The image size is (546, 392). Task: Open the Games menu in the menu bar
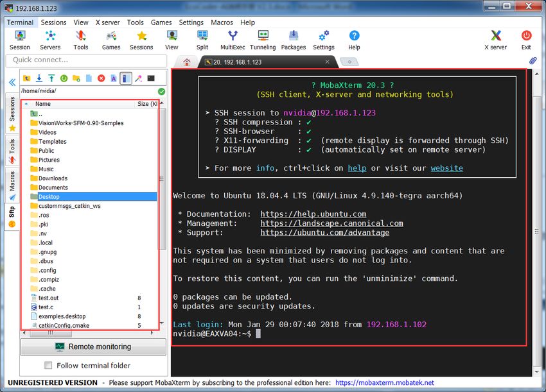[x=161, y=22]
